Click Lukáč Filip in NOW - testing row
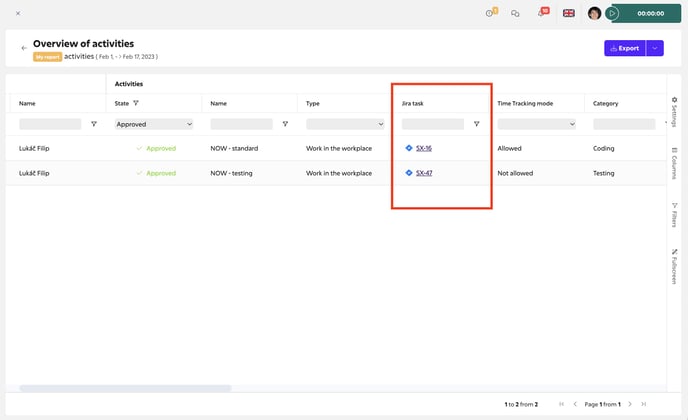The width and height of the screenshot is (688, 420). click(34, 173)
